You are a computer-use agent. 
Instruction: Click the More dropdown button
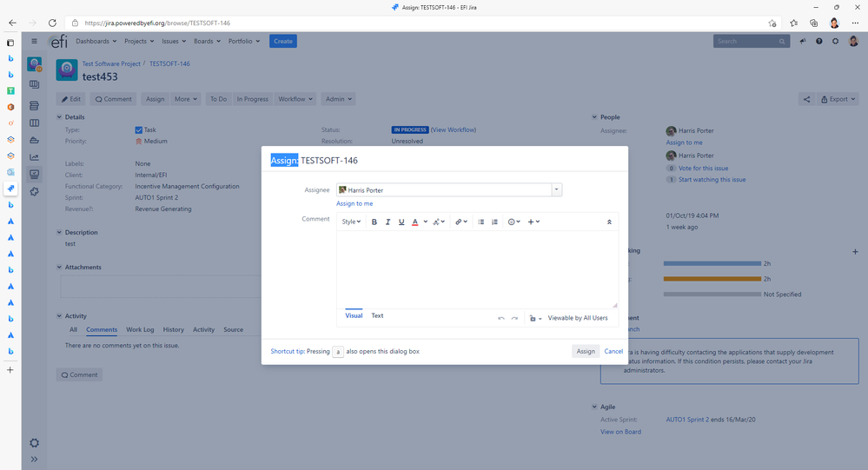pos(186,99)
